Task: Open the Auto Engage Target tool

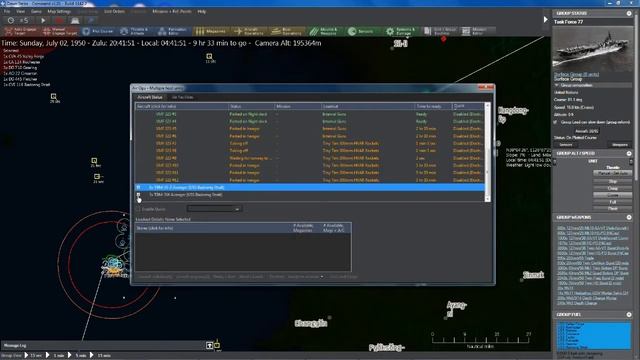Action: click(x=20, y=31)
